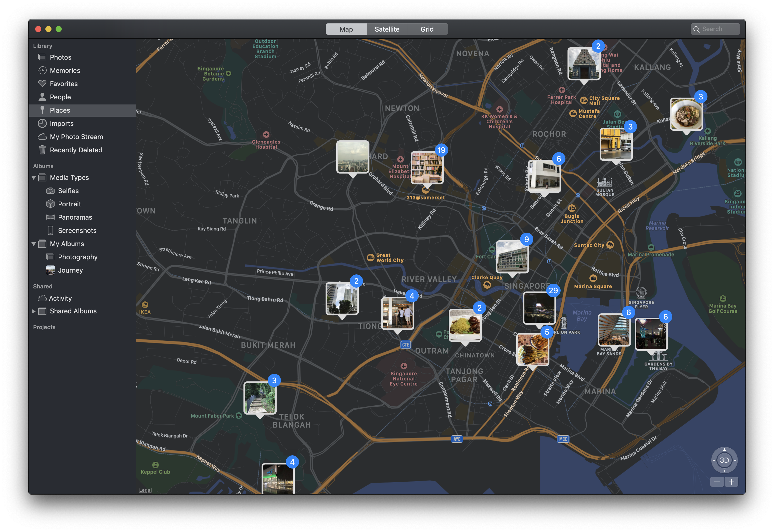Viewport: 774px width, 532px height.
Task: Switch to Grid view mode
Action: click(427, 29)
